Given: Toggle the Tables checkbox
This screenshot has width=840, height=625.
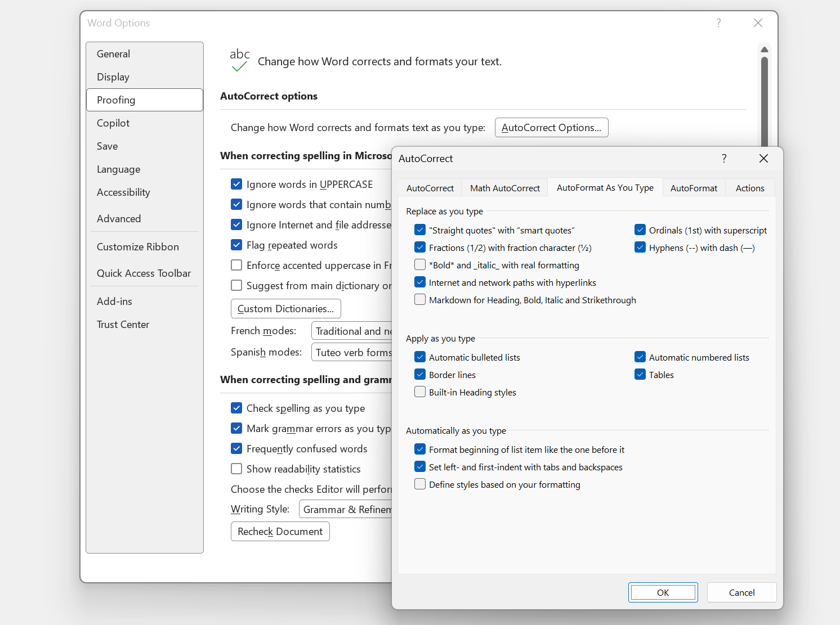Looking at the screenshot, I should pos(640,375).
